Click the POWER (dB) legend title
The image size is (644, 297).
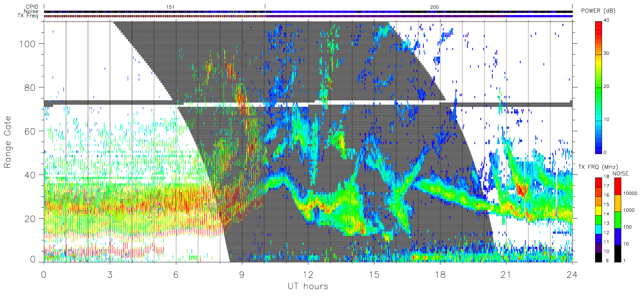tap(598, 11)
